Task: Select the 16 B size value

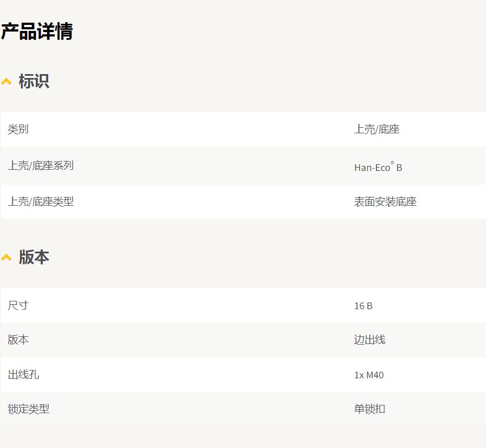Action: point(363,306)
